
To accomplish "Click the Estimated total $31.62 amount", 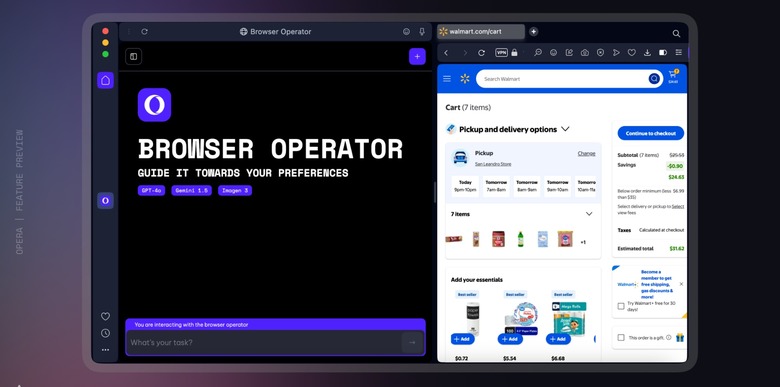I will coord(677,249).
